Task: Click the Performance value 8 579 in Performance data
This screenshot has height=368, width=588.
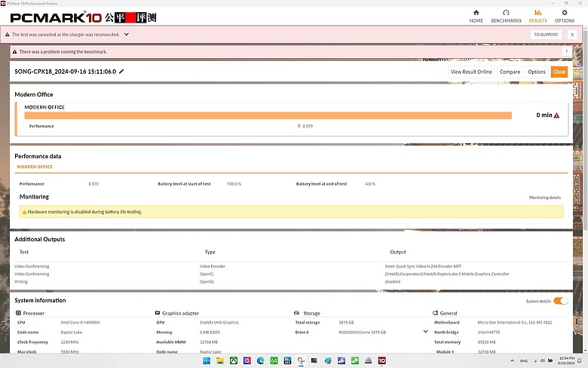Action: 93,184
